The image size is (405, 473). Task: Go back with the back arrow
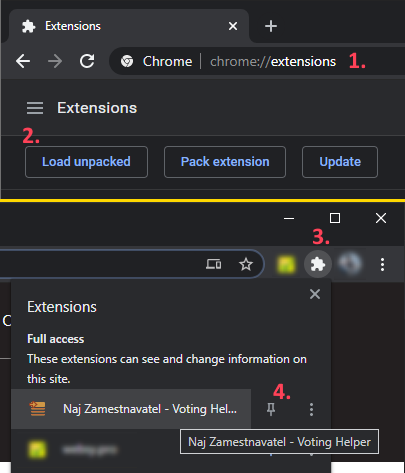tap(23, 61)
